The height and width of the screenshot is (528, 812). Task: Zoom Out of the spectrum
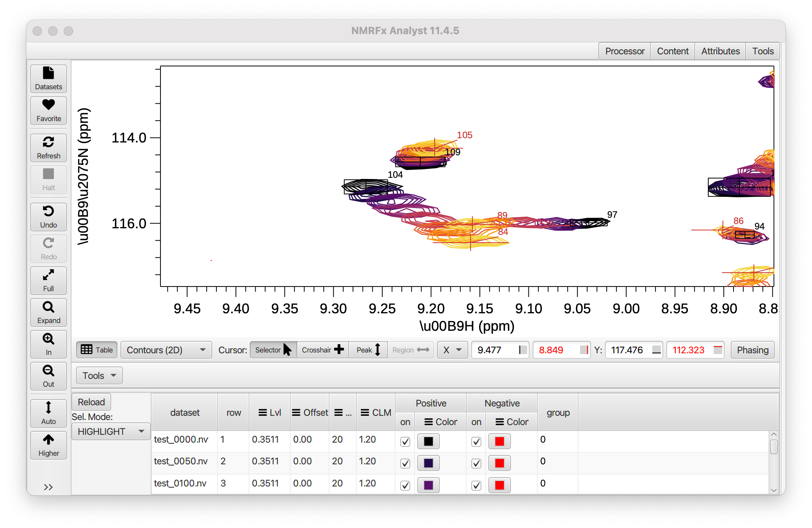tap(49, 376)
